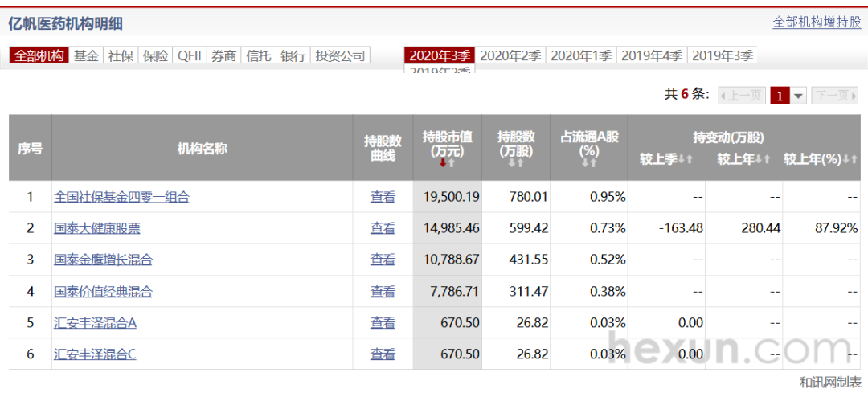Open 国泰金鹰增长混合 institution link

coord(103,259)
